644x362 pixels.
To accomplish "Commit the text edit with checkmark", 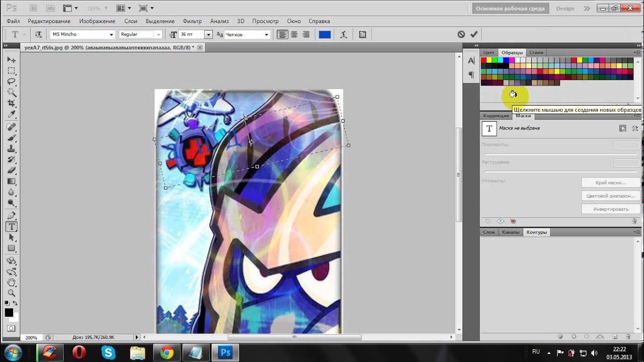I will click(473, 34).
